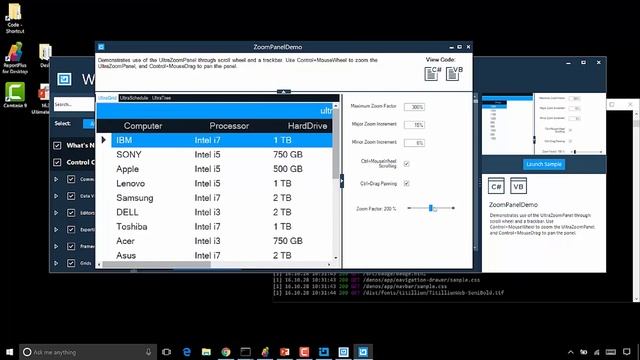Launch Google Chrome from the taskbar
640x360 pixels.
[x=226, y=352]
